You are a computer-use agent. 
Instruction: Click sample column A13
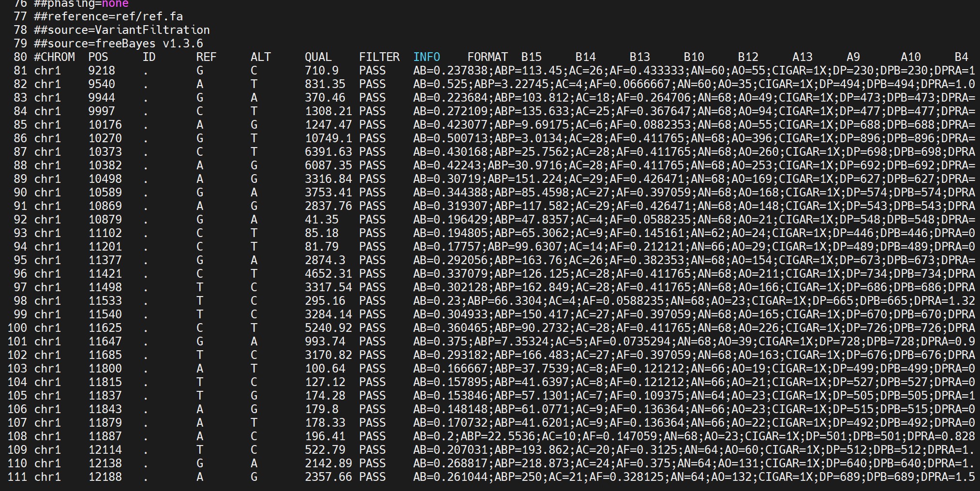[802, 57]
